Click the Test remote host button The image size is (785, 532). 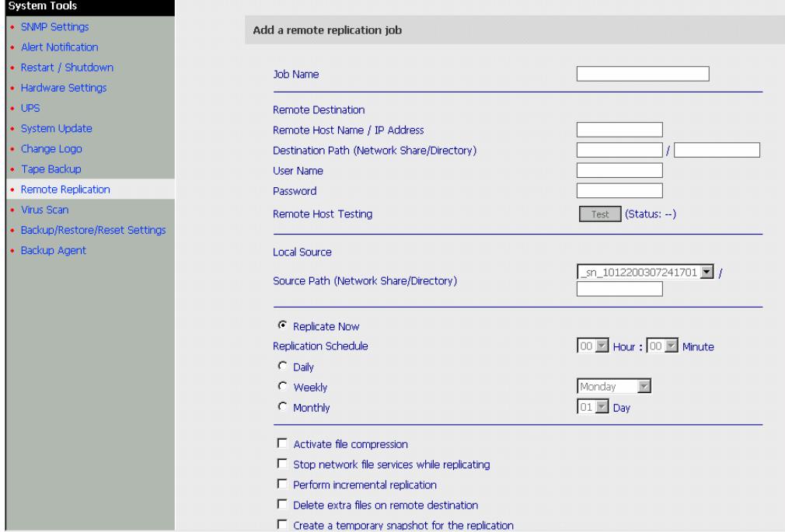(x=600, y=214)
